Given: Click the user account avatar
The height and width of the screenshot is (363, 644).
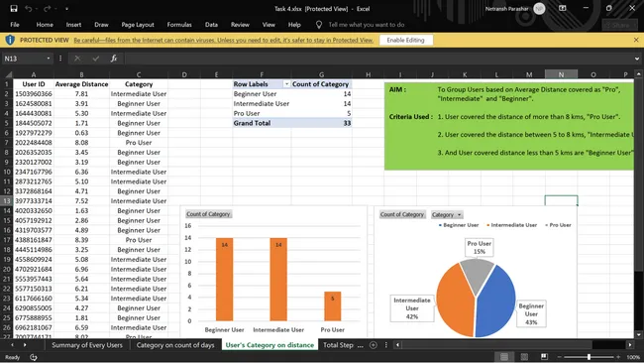Looking at the screenshot, I should coord(539,9).
